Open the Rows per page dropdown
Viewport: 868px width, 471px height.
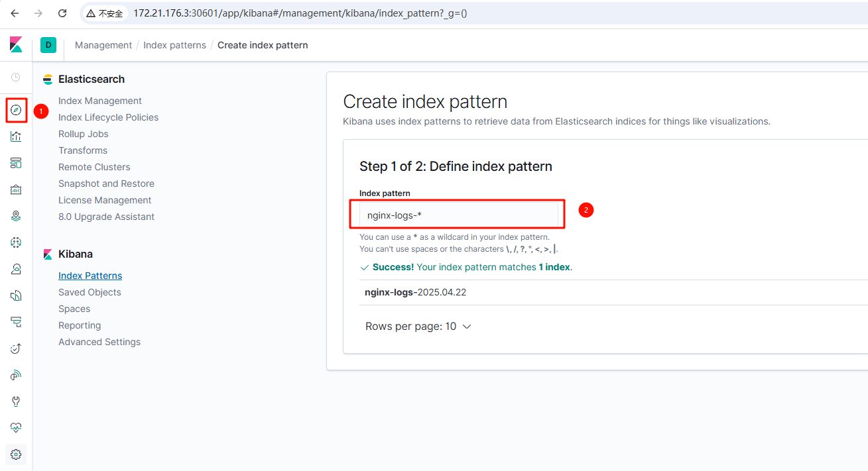[x=418, y=327]
